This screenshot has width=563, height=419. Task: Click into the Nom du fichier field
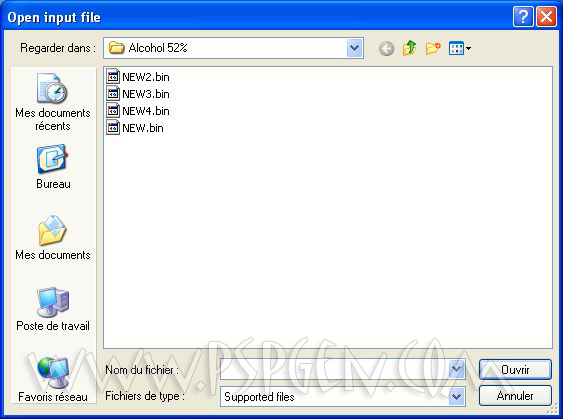(335, 369)
